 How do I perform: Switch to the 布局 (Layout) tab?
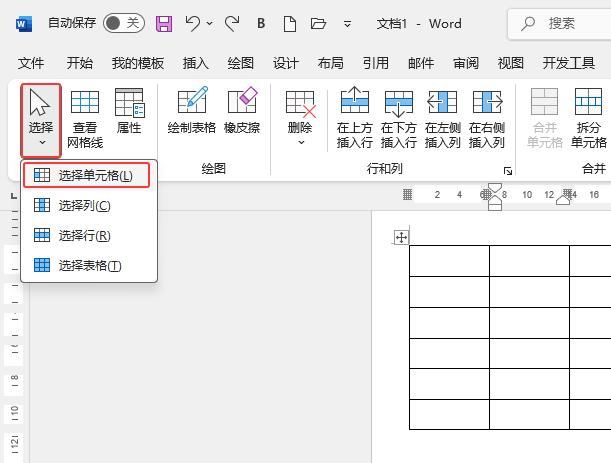(330, 63)
